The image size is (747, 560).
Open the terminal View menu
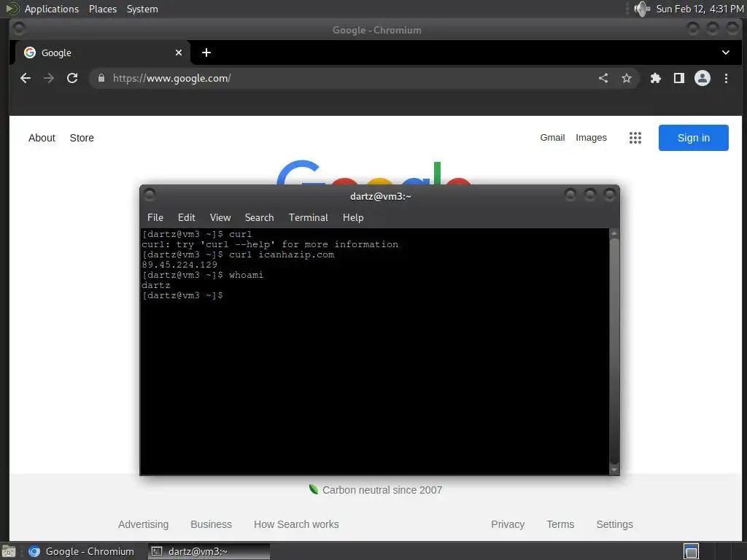[220, 217]
